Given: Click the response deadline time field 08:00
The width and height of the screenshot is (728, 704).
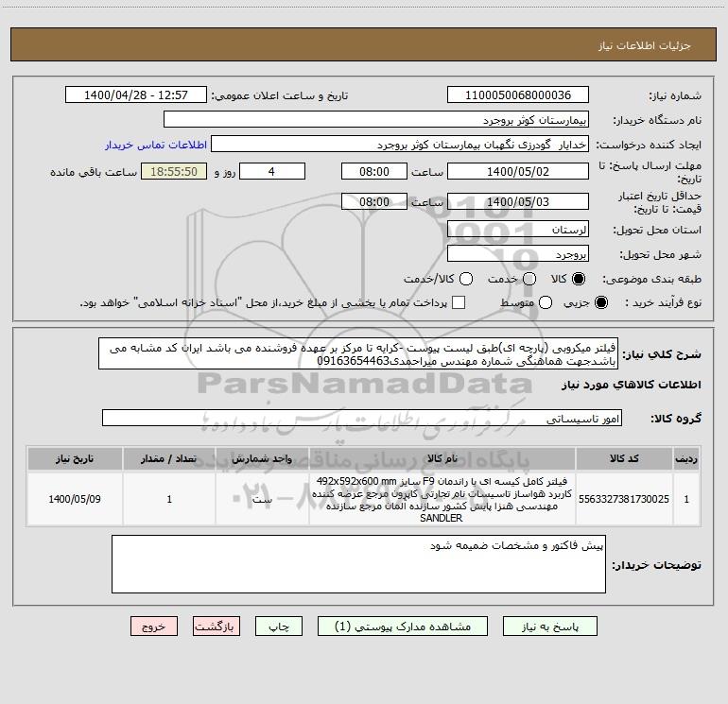Looking at the screenshot, I should coord(374,171).
